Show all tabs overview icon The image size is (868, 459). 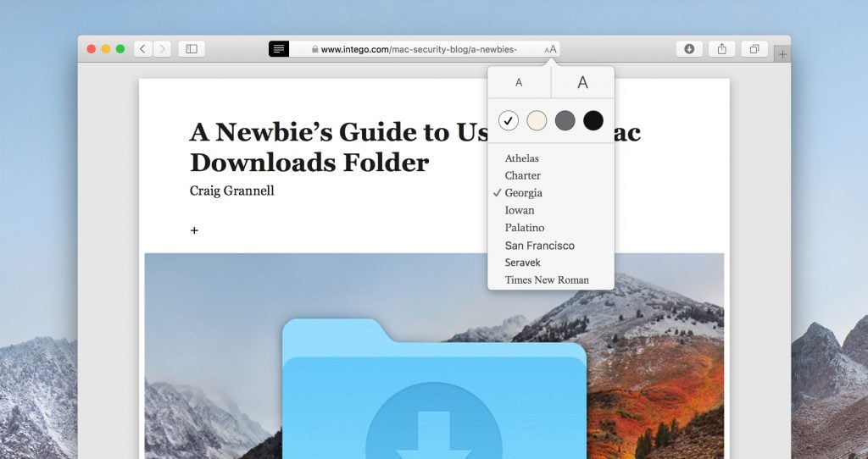pyautogui.click(x=754, y=49)
